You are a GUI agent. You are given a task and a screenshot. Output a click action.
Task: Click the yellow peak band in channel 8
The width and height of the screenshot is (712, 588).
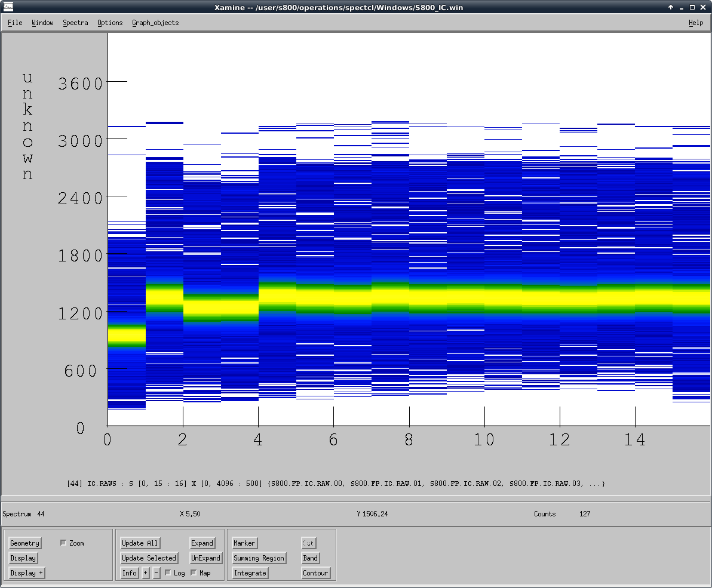[428, 297]
